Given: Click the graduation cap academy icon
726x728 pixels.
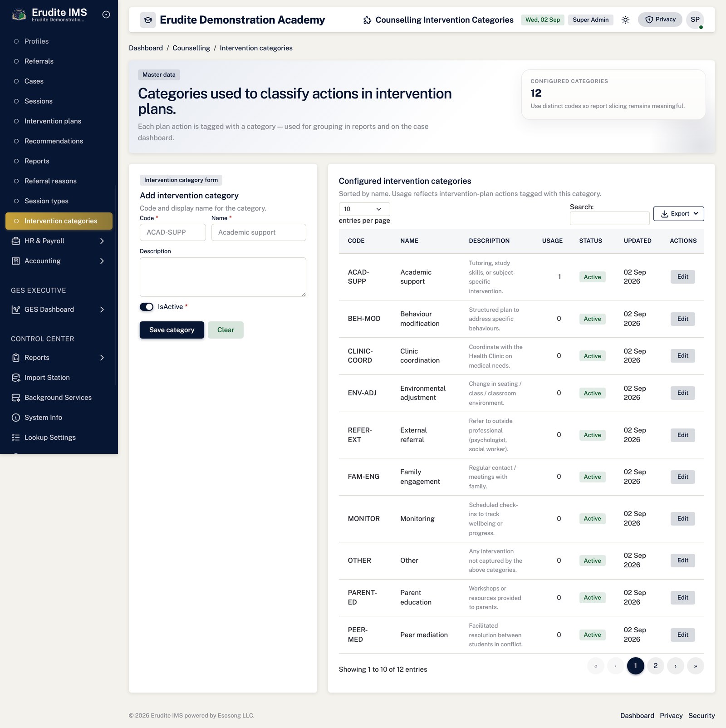Looking at the screenshot, I should click(148, 20).
